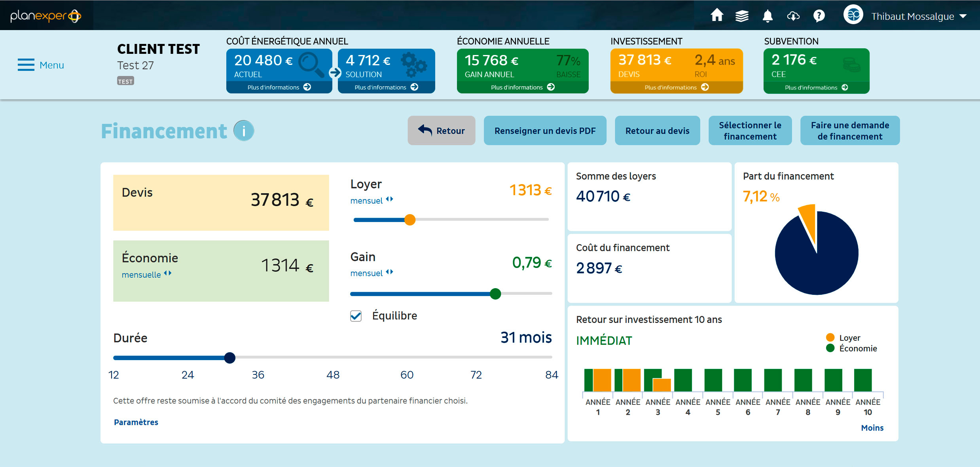The width and height of the screenshot is (980, 467).
Task: Open notifications bell icon
Action: click(x=768, y=16)
